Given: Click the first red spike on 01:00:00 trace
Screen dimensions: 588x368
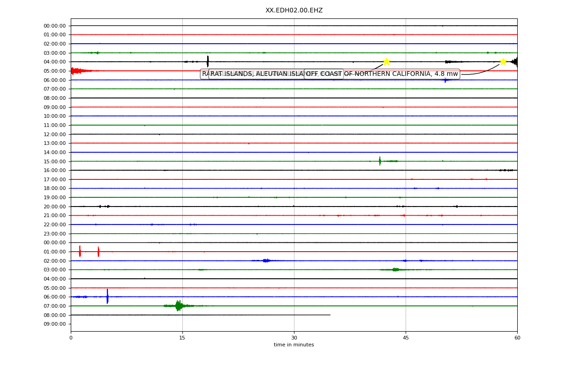Looking at the screenshot, I should 80,251.
